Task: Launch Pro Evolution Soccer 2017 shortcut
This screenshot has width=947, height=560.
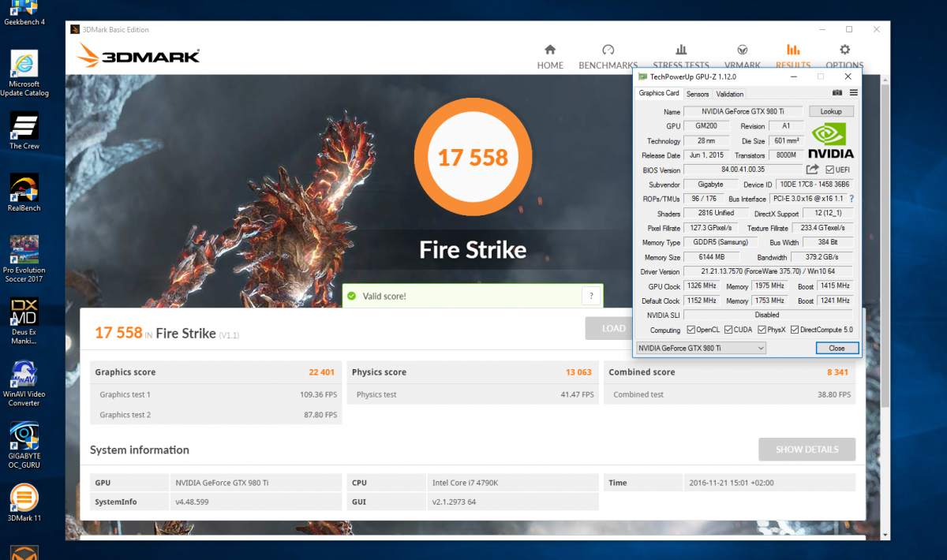Action: pos(24,259)
